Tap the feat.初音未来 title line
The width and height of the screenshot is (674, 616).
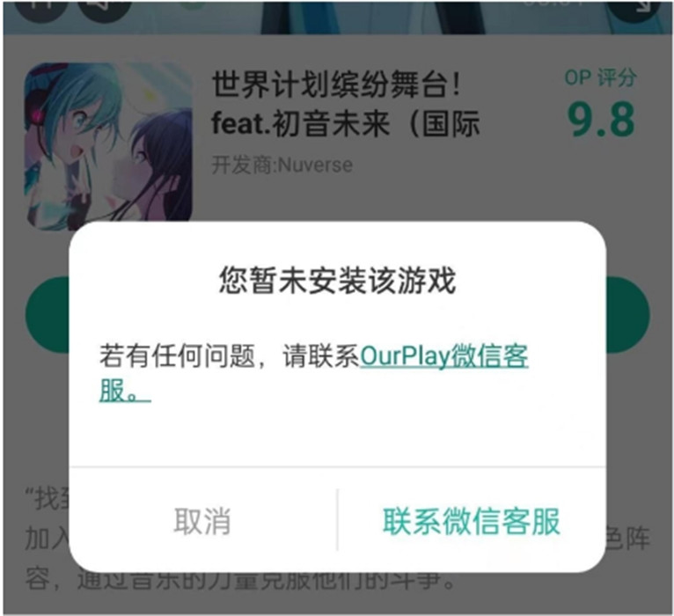pyautogui.click(x=346, y=123)
